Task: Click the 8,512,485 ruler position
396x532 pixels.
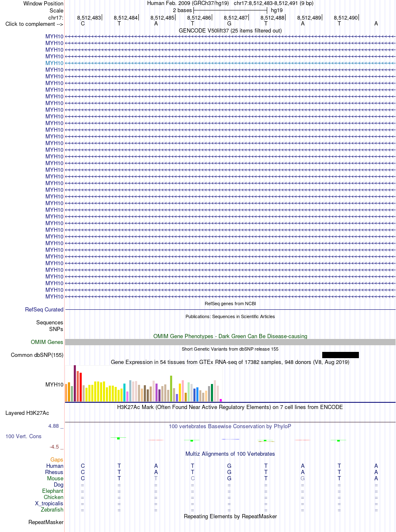Action: 162,18
